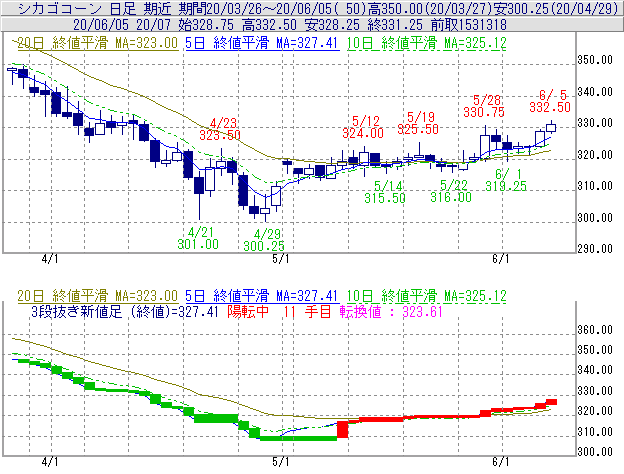Click the 20日 終値平滑 MA=323.00 legend in the upper chart

pyautogui.click(x=97, y=43)
